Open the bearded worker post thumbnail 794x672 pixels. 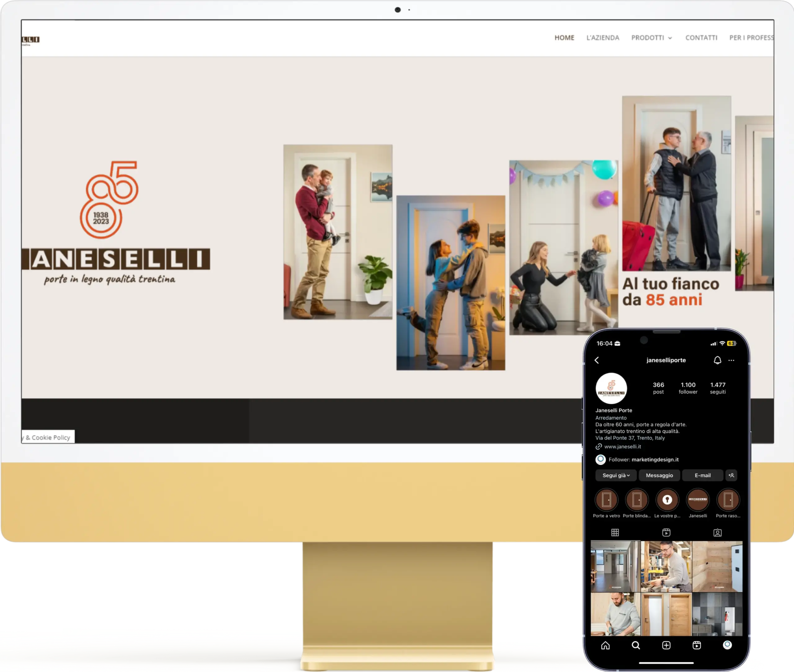[615, 614]
